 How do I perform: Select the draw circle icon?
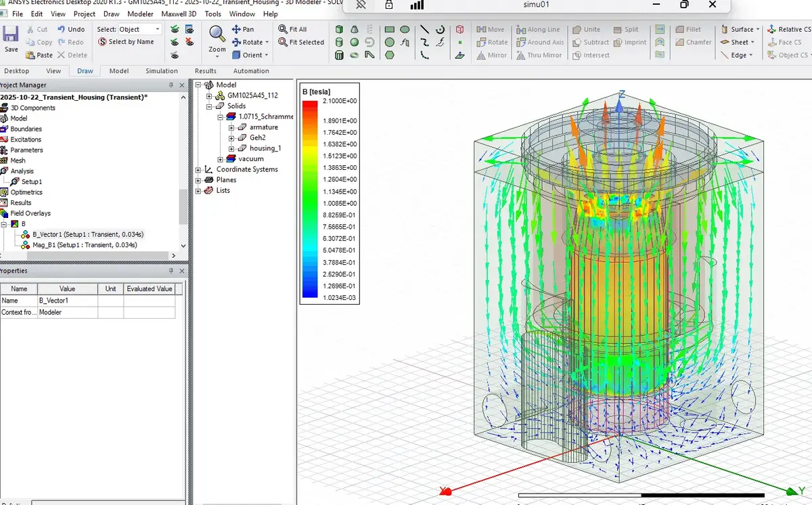click(x=390, y=42)
